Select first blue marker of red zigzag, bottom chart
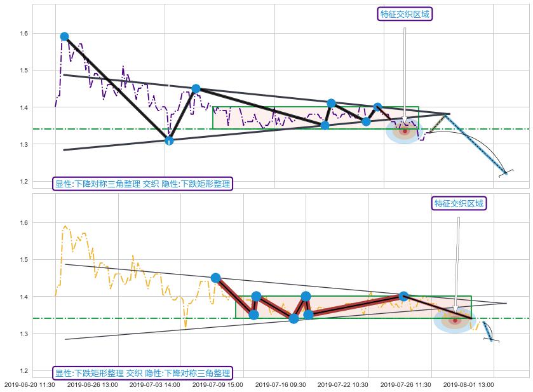The image size is (533, 392). tap(215, 278)
